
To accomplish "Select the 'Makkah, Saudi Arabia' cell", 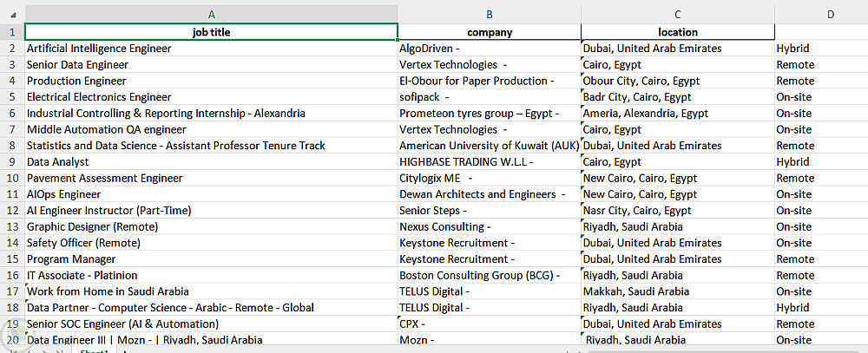I will pyautogui.click(x=678, y=291).
